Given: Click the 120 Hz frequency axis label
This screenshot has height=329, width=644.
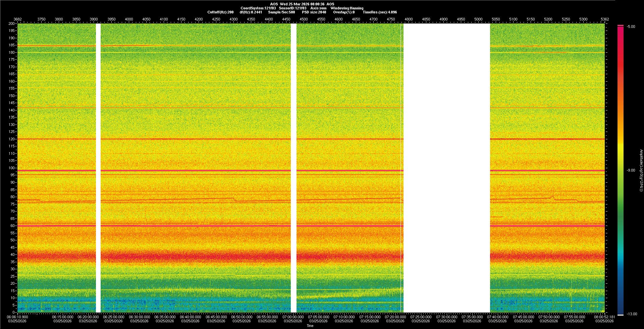Looking at the screenshot, I should 12,139.
